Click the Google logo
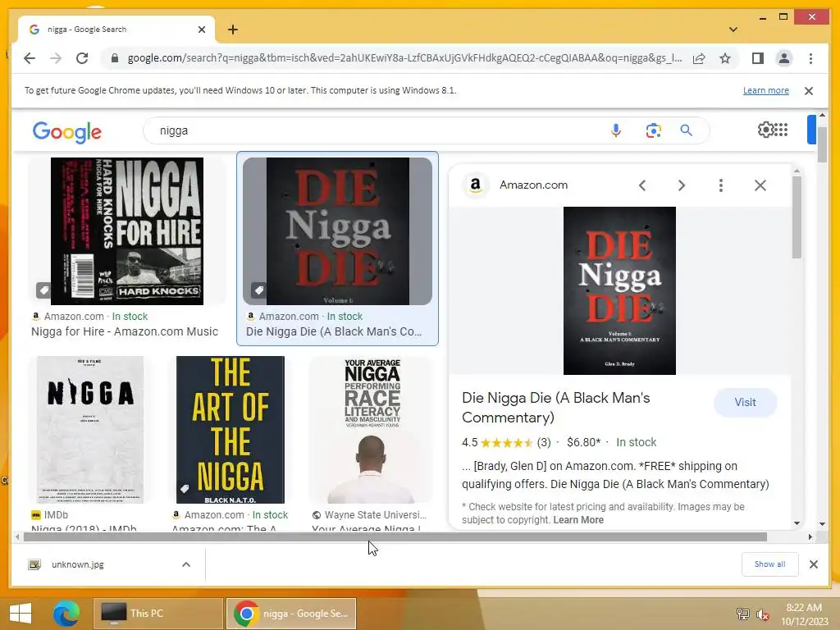 click(x=67, y=132)
